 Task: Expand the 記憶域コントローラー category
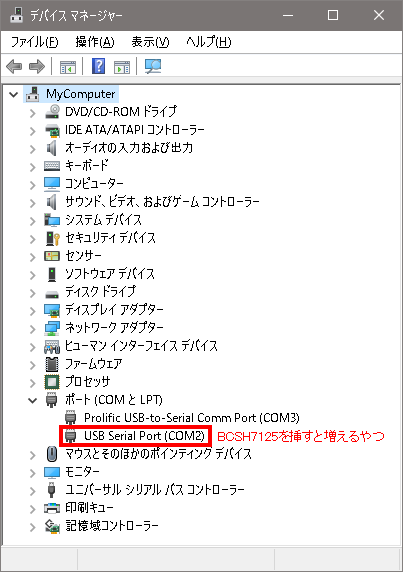[33, 527]
